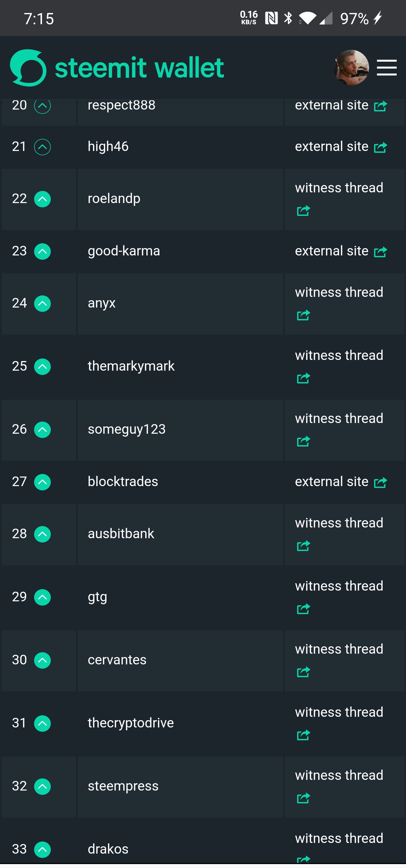Click the Steemit logo icon

pyautogui.click(x=28, y=68)
